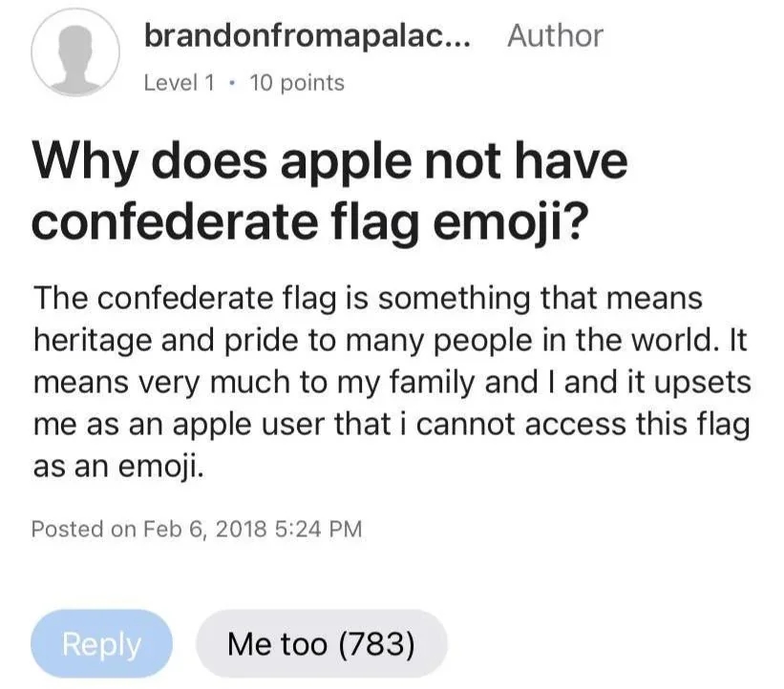Click the Author label beside the username
The height and width of the screenshot is (689, 784).
coord(555,36)
